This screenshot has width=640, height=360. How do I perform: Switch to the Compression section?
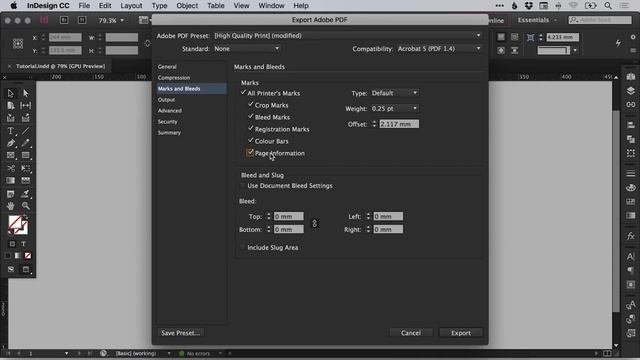point(174,78)
